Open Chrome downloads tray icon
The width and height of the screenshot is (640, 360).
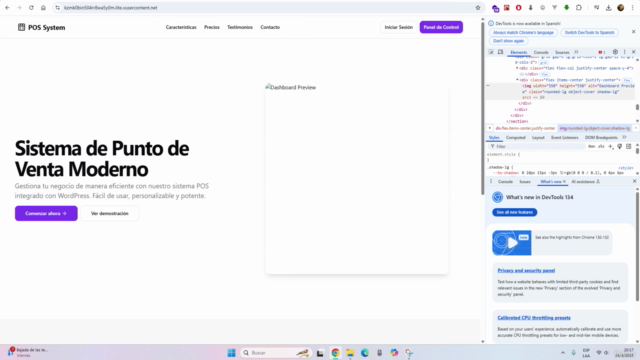pos(609,8)
